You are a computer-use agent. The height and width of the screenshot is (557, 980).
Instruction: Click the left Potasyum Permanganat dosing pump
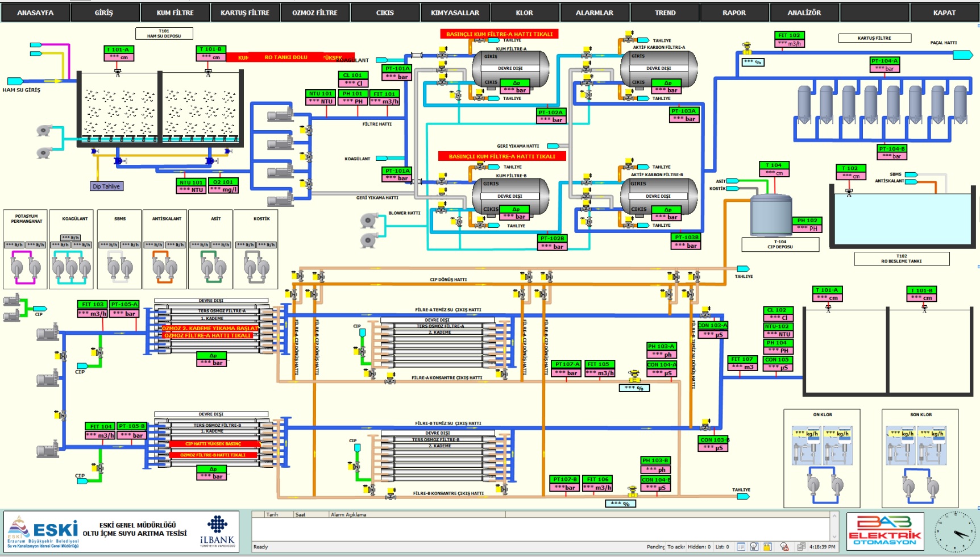coord(16,266)
